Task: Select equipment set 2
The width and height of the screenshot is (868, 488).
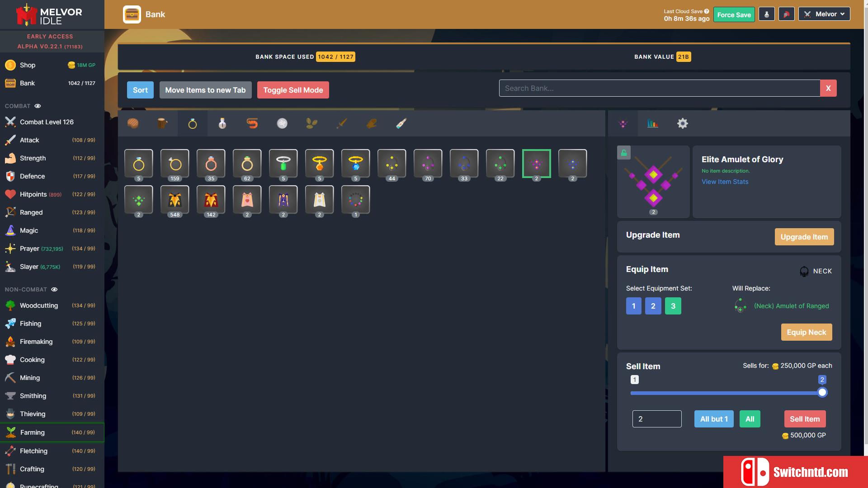Action: pyautogui.click(x=653, y=306)
